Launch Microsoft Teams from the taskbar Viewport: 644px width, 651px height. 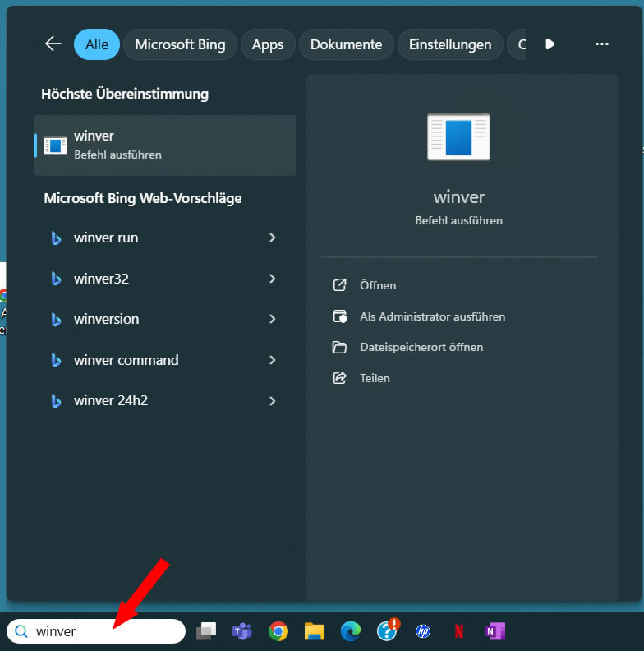point(242,631)
